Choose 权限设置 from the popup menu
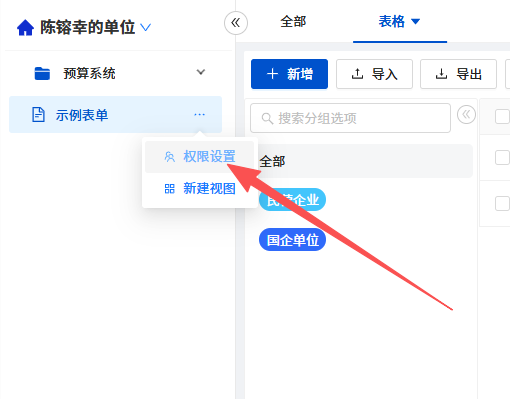Screen dimensions: 510x399 pos(200,157)
